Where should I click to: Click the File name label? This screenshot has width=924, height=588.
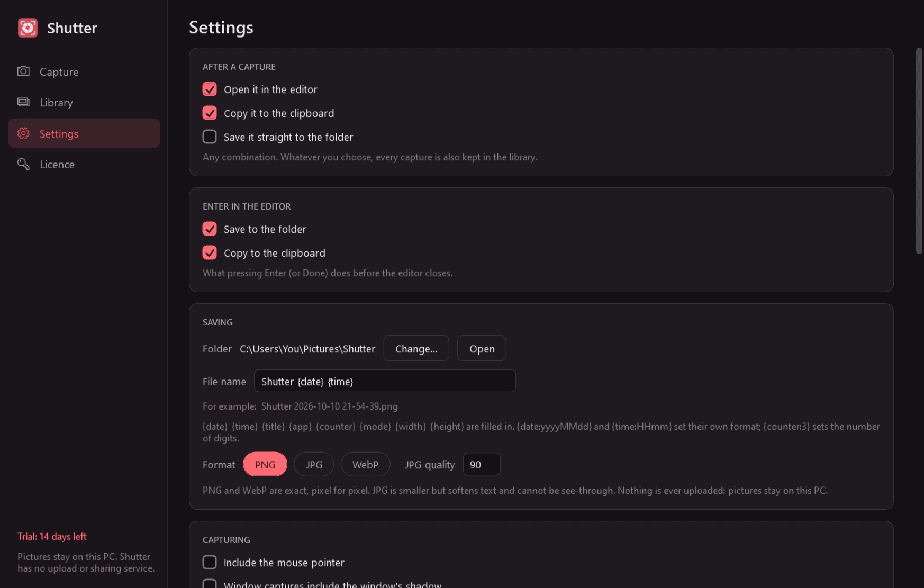[224, 382]
